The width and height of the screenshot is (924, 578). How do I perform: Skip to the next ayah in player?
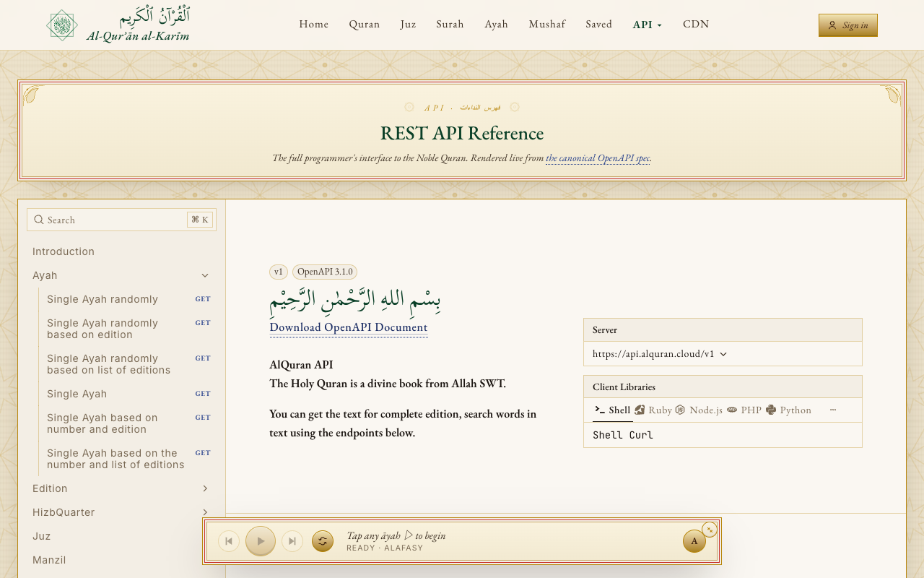point(292,541)
